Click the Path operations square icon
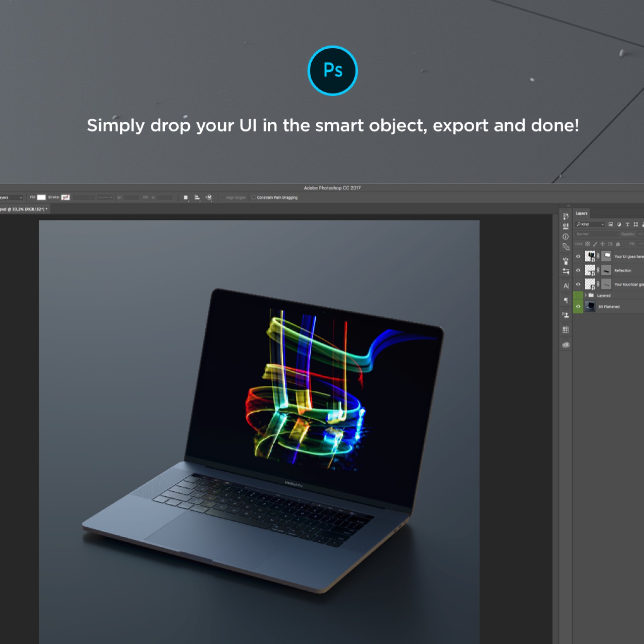The height and width of the screenshot is (644, 644). pos(186,198)
